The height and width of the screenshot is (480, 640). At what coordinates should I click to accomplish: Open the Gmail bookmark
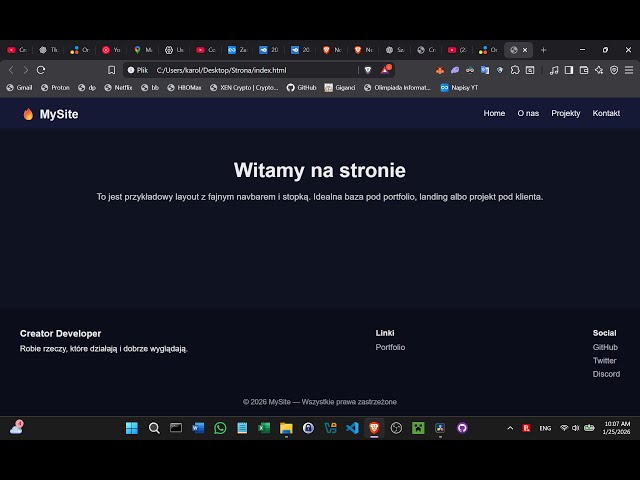(x=19, y=87)
